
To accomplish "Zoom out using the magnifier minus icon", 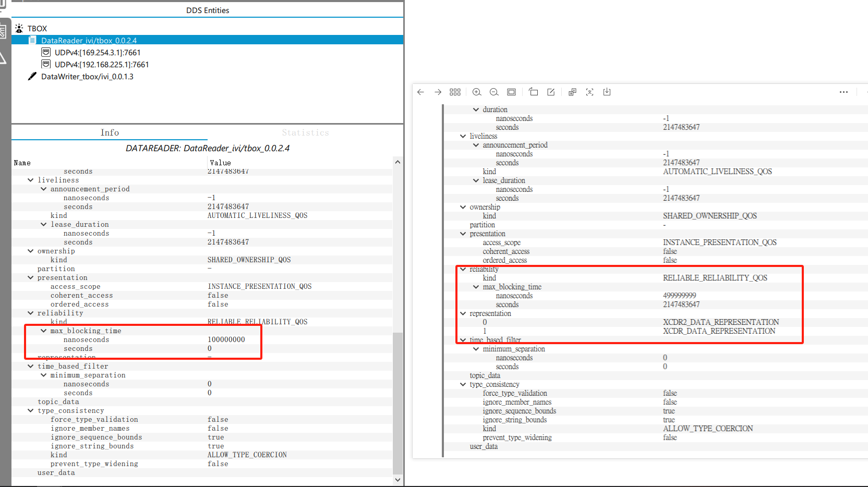I will (494, 92).
